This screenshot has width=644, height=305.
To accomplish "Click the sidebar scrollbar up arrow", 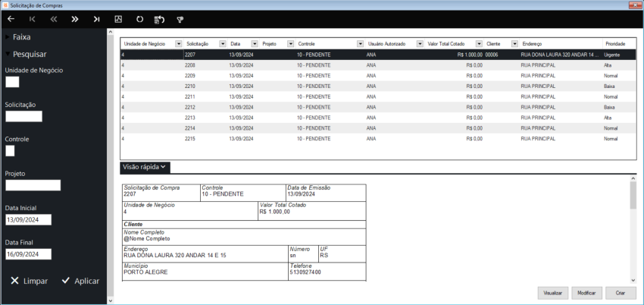I will [x=110, y=31].
